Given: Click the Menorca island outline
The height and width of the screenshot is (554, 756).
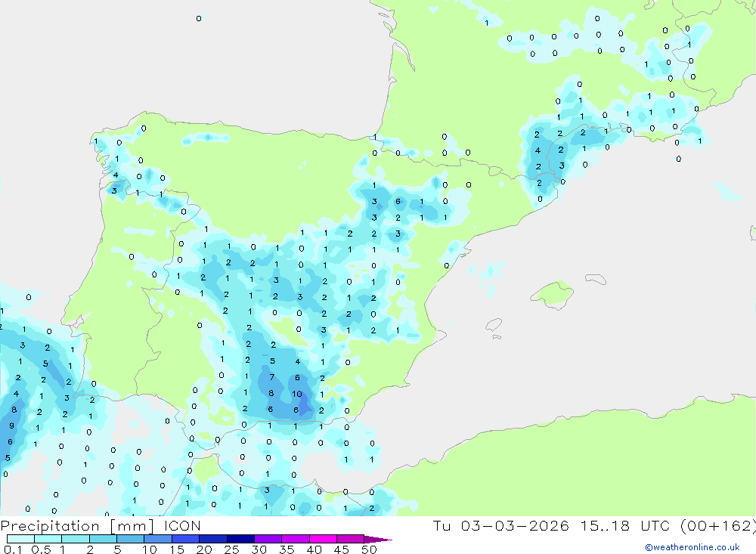Looking at the screenshot, I should (596, 279).
